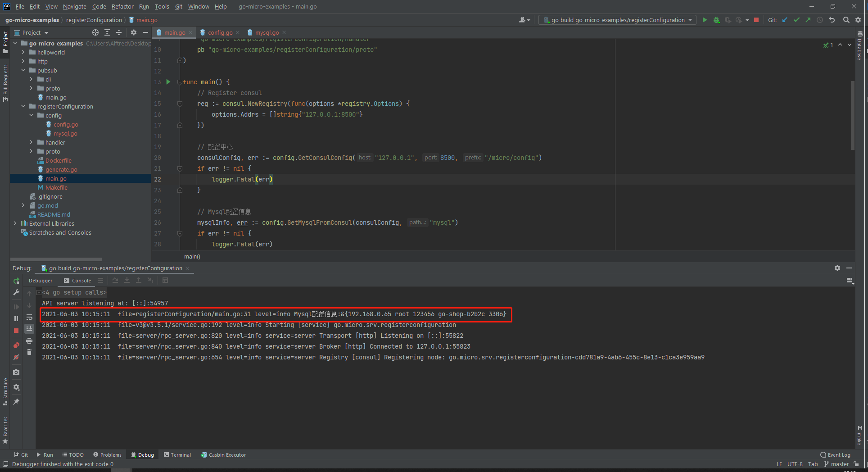The image size is (868, 472).
Task: Click the View Breakpoints red circles icon
Action: [x=16, y=345]
